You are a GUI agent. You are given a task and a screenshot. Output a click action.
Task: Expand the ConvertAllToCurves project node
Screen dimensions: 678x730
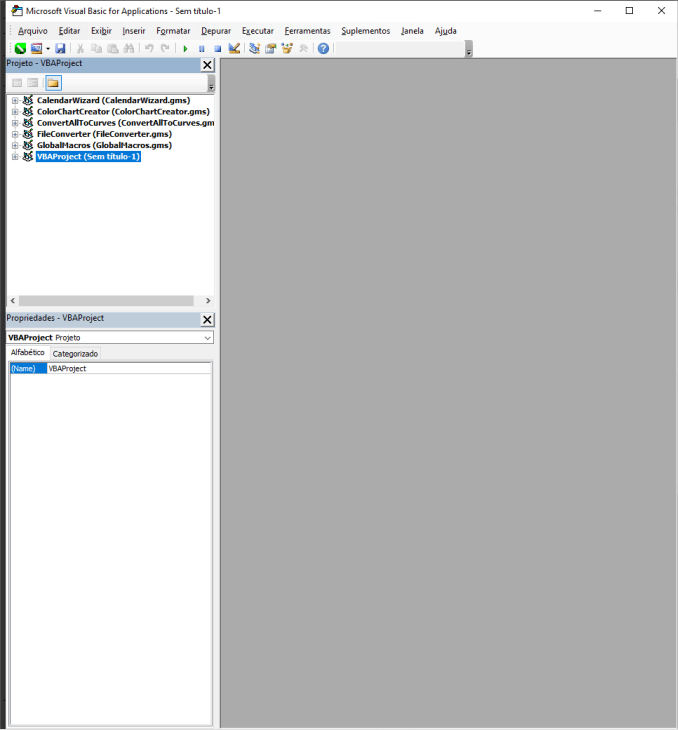point(15,123)
